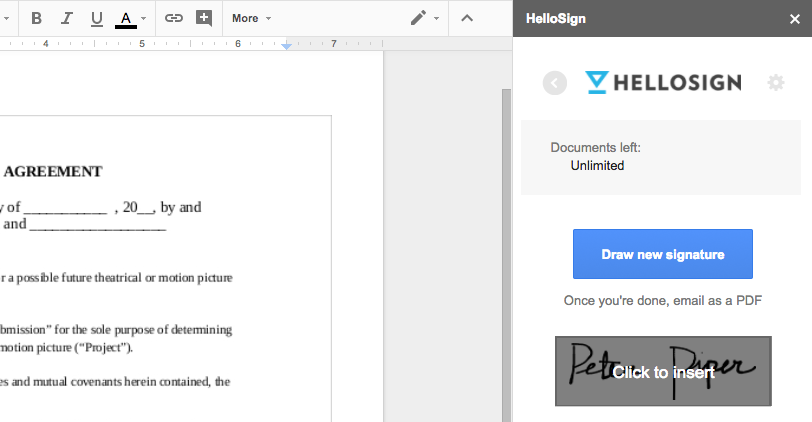Select the pencil editing mode icon
Screen dimensions: 812x422
click(418, 18)
